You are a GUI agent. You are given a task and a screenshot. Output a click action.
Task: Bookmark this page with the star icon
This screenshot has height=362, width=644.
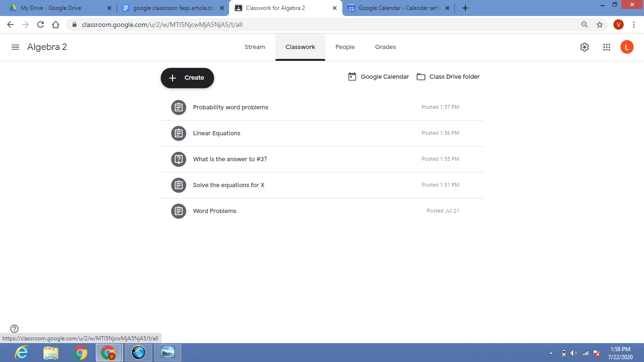click(600, 25)
